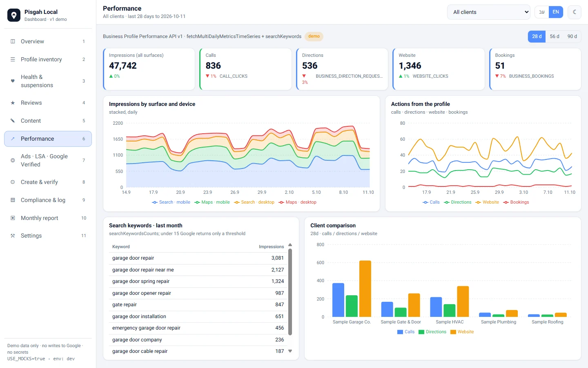
Task: Open Profile inventory in the sidebar
Action: (x=48, y=59)
